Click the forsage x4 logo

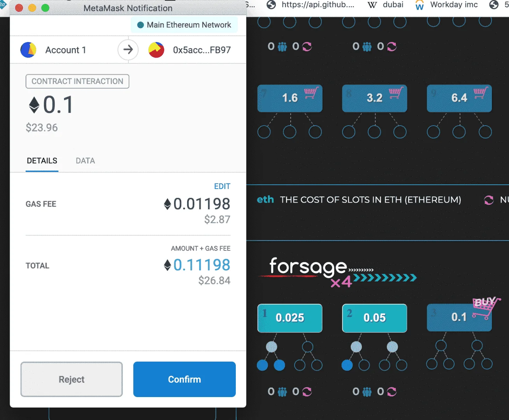click(x=338, y=272)
